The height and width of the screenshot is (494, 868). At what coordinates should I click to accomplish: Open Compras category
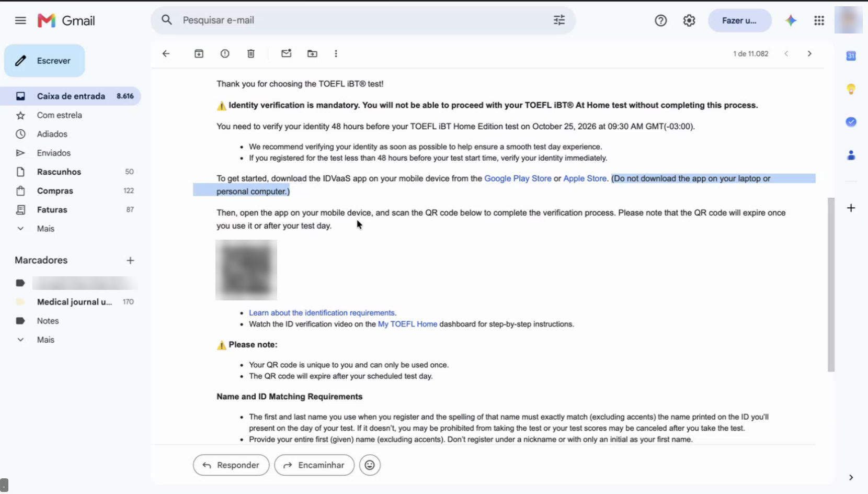71,190
